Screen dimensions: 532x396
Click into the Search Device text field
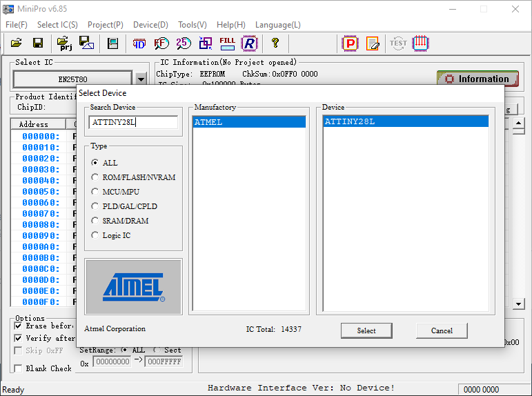click(133, 122)
